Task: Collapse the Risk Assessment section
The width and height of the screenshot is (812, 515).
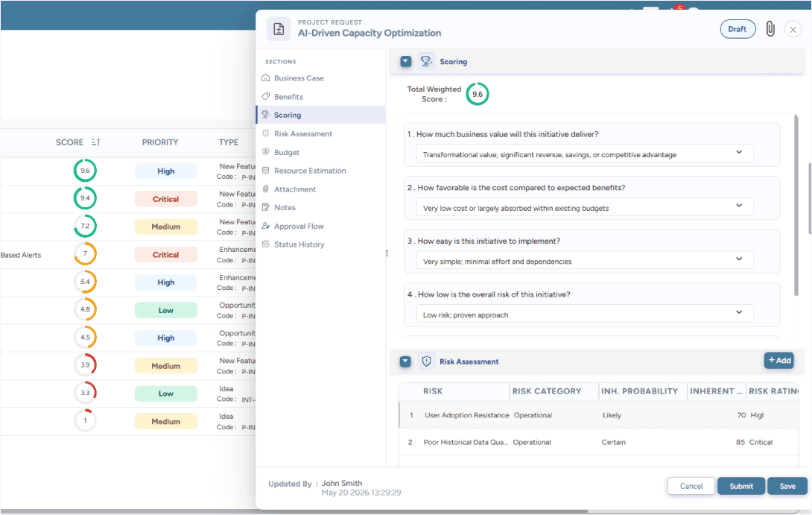Action: pos(405,361)
